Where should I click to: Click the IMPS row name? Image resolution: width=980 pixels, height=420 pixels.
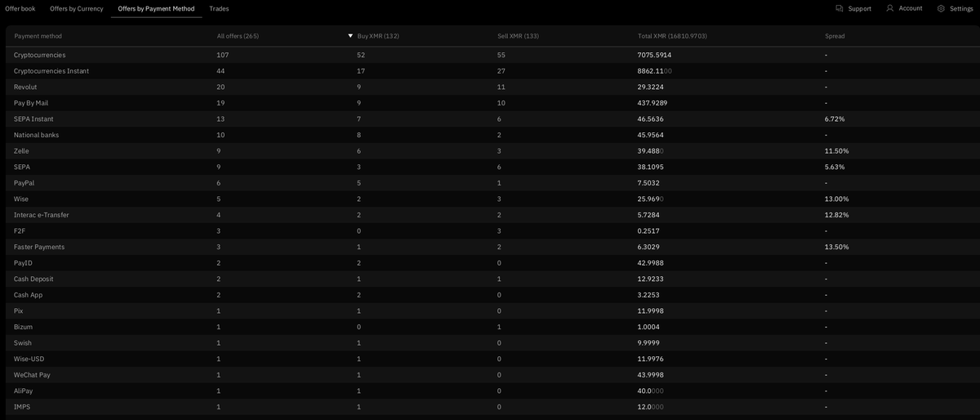tap(22, 406)
